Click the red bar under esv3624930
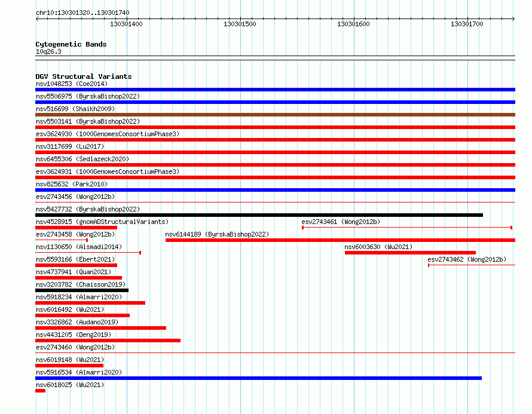The height and width of the screenshot is (414, 532). pos(275,140)
